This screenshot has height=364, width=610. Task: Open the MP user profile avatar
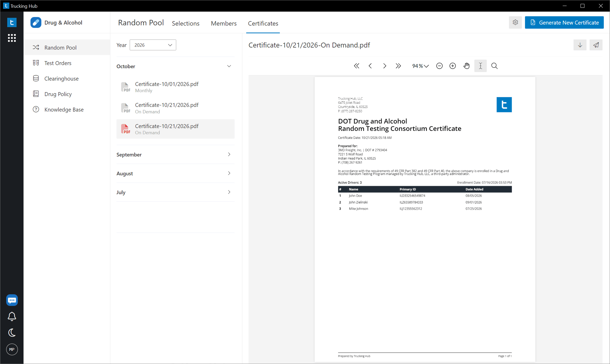click(x=12, y=349)
